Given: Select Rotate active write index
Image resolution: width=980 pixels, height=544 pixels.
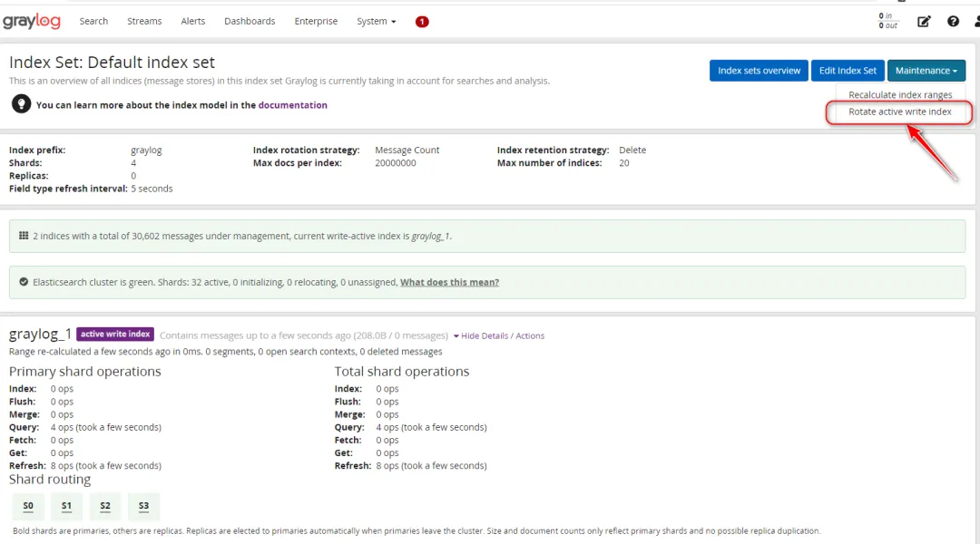Looking at the screenshot, I should pyautogui.click(x=899, y=112).
